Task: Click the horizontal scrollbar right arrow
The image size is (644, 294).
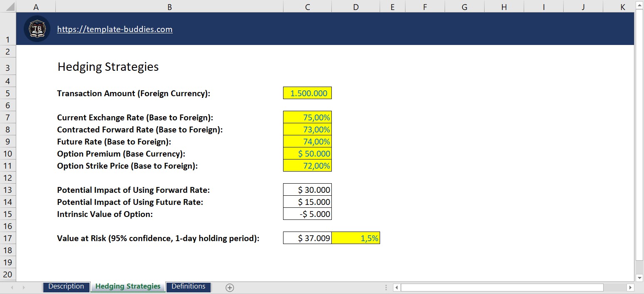Action: (630, 287)
